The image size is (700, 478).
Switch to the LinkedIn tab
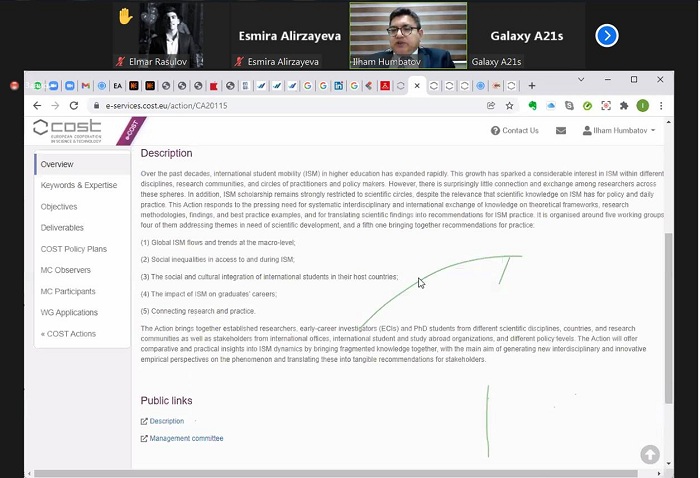click(x=338, y=86)
